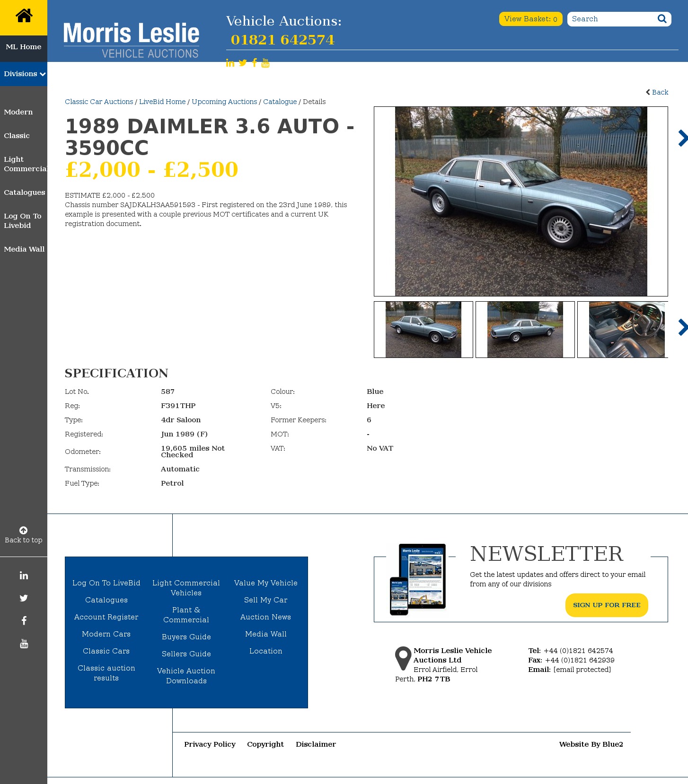
Task: Open LinkedIn icon in the sidebar
Action: coord(24,575)
